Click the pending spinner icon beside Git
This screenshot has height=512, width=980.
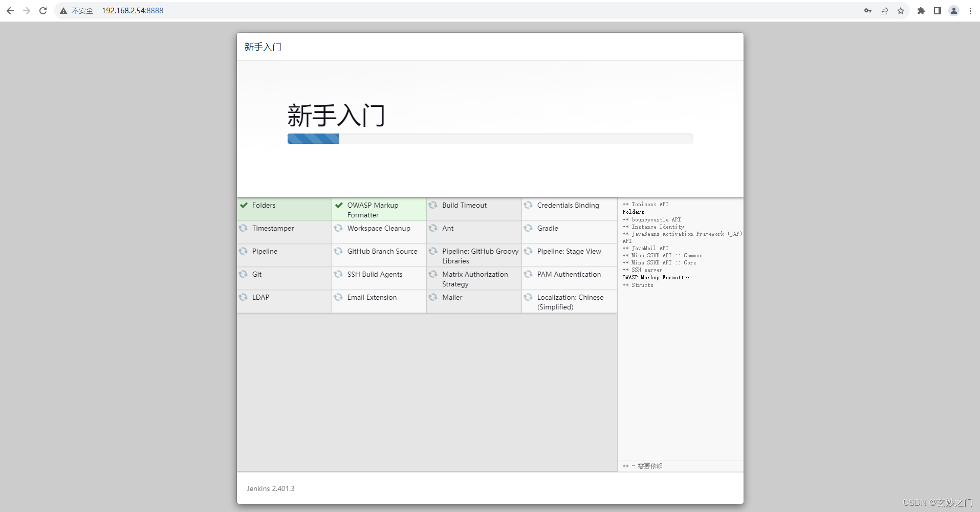point(243,274)
